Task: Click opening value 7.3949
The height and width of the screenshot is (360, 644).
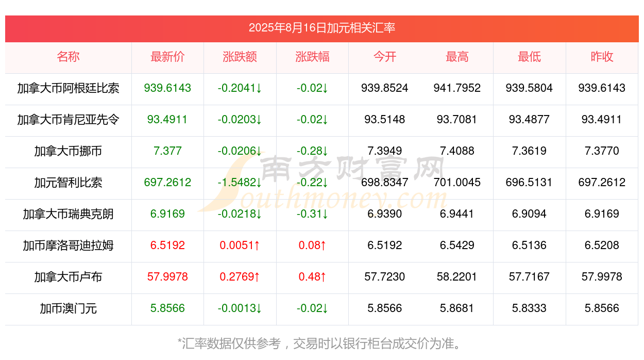Action: coord(385,151)
